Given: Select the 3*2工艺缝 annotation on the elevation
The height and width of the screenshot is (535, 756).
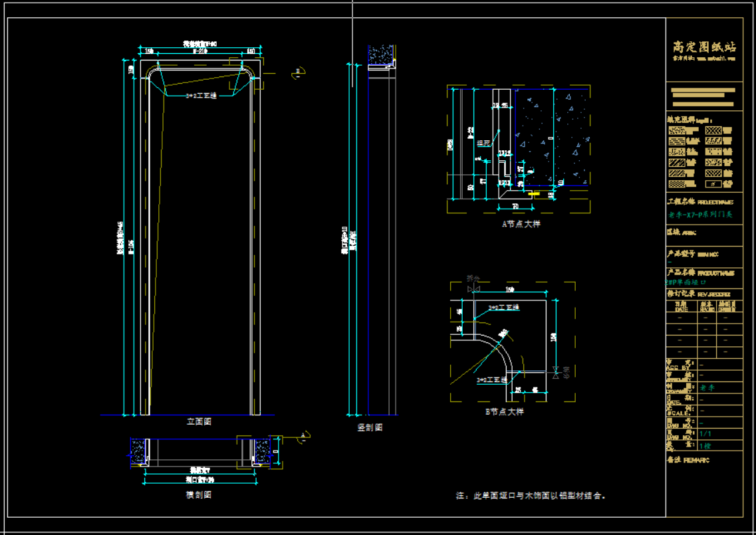Looking at the screenshot, I should coord(200,96).
